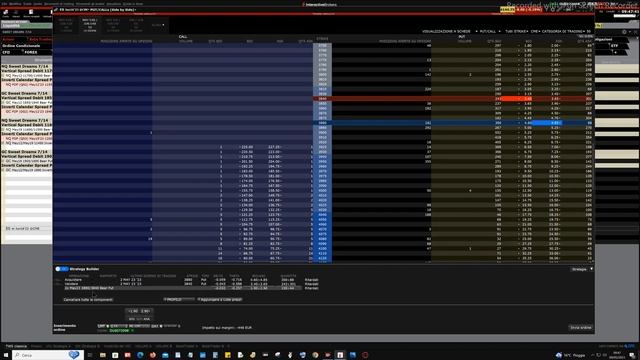
Task: Open the PUT/CALL view dropdown
Action: click(489, 31)
